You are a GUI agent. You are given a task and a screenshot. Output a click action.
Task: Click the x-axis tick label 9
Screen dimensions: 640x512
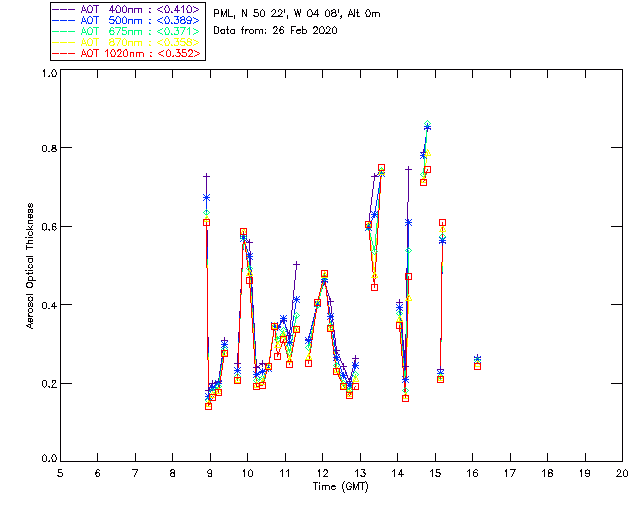(x=210, y=473)
